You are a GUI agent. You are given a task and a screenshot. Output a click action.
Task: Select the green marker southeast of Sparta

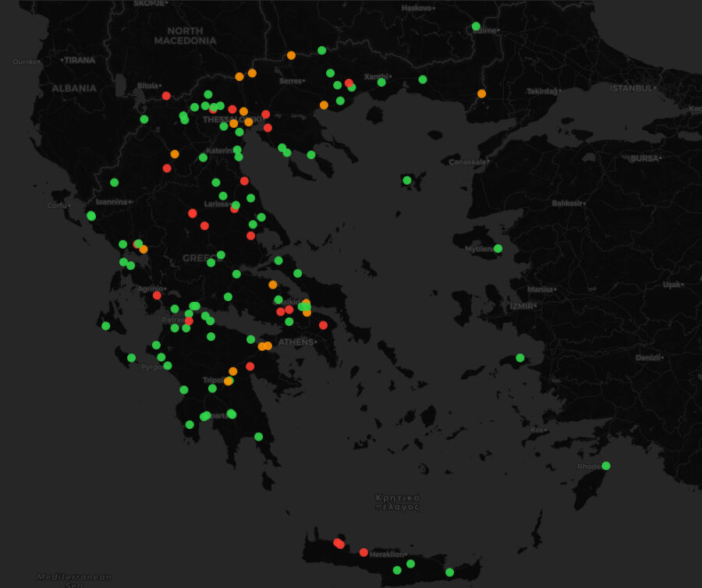tap(258, 437)
